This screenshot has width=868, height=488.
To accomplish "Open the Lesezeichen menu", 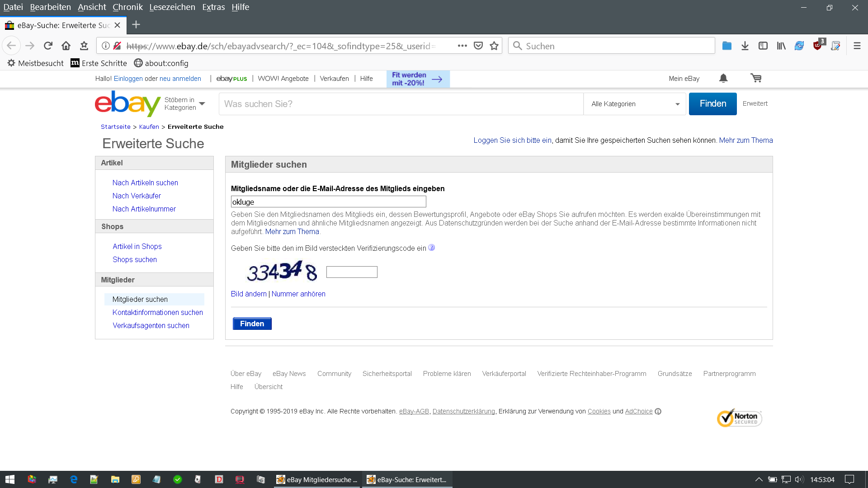I will tap(172, 7).
